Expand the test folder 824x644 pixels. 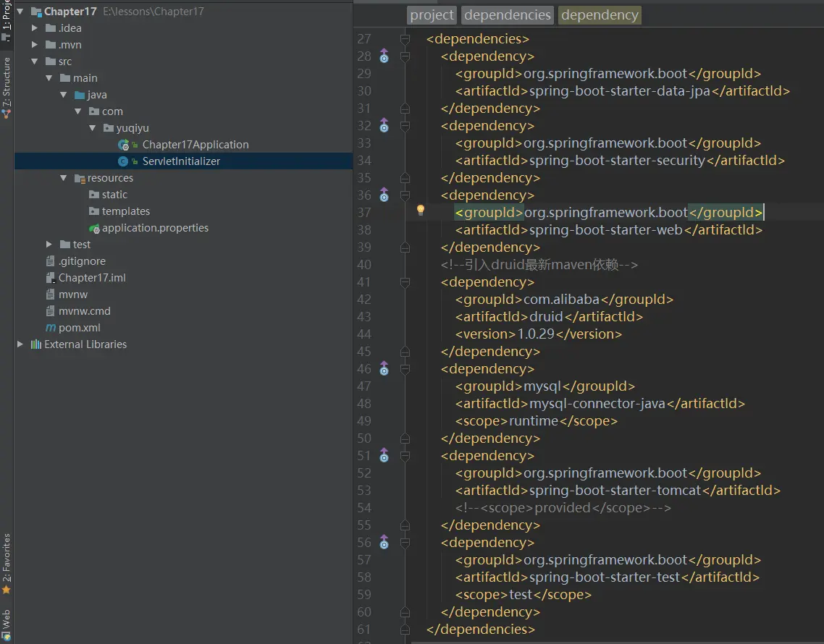(49, 245)
